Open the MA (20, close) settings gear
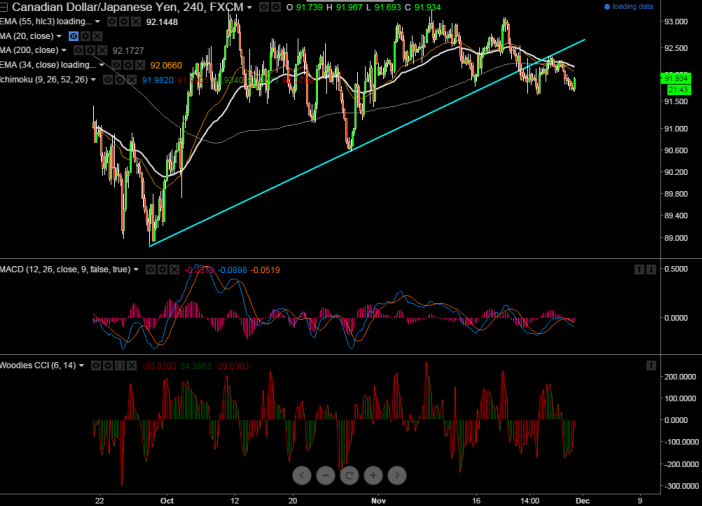The height and width of the screenshot is (506, 702). [86, 36]
